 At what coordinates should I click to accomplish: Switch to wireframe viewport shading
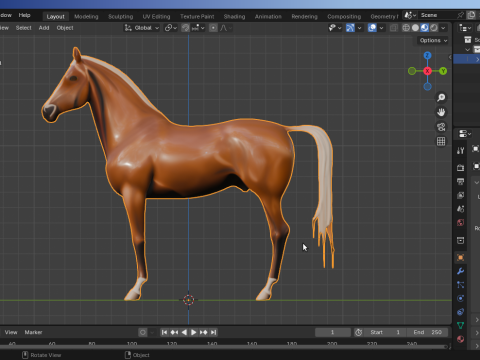tap(406, 28)
